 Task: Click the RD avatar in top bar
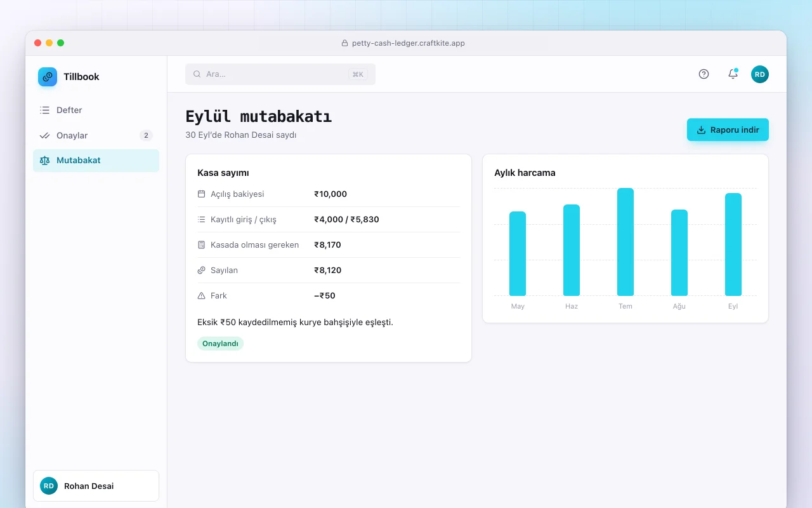pyautogui.click(x=760, y=74)
